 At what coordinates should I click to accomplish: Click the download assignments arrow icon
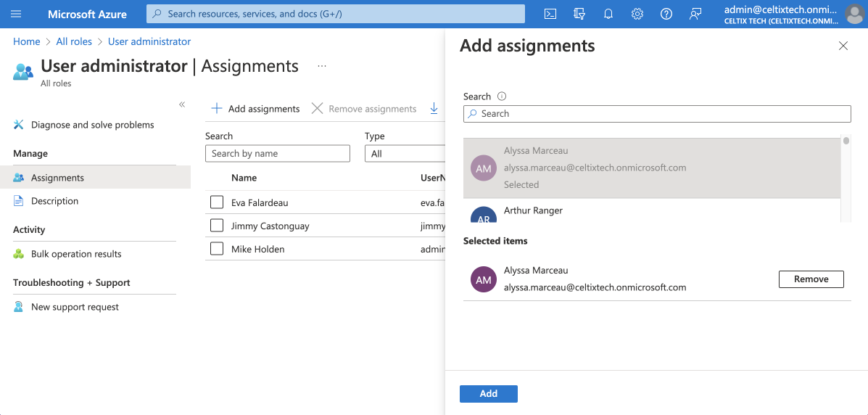(x=434, y=109)
